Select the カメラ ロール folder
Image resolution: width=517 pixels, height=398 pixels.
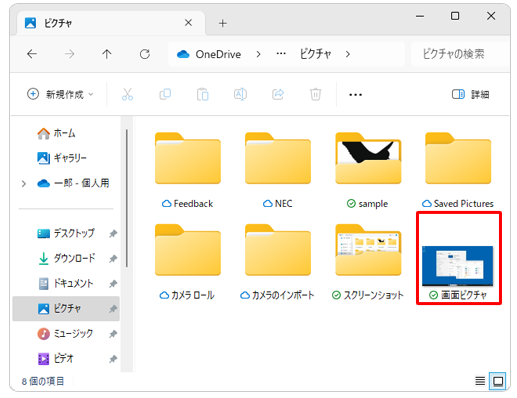[x=188, y=262]
